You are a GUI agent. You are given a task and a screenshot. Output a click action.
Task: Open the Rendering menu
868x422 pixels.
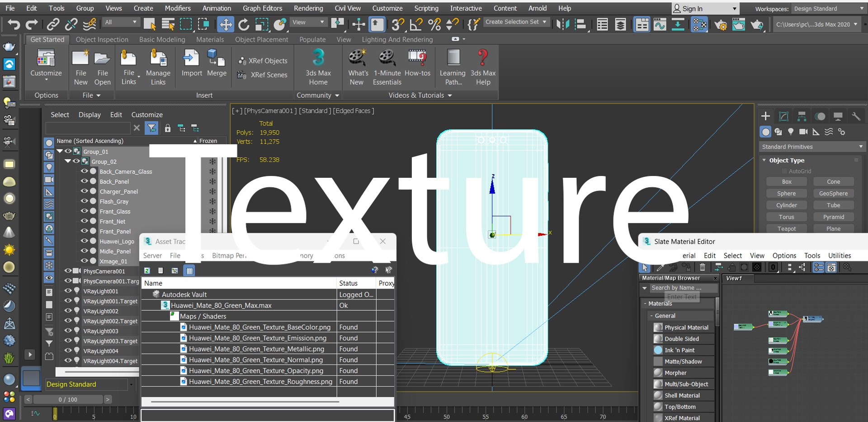pyautogui.click(x=308, y=8)
